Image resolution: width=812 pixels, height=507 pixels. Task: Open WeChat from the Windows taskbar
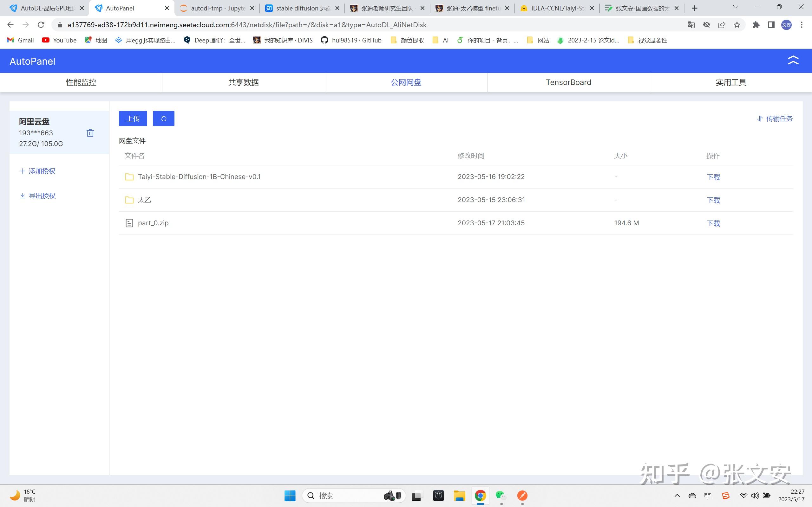pyautogui.click(x=501, y=496)
